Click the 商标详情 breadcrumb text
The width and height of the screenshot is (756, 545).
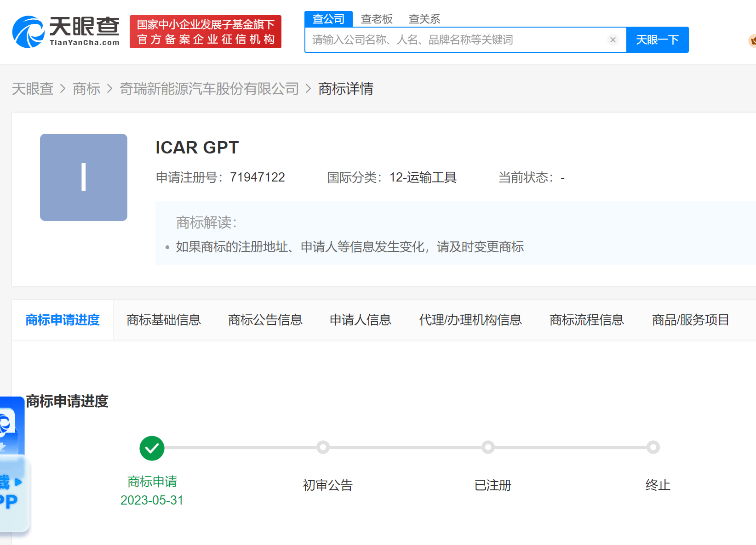pos(346,89)
